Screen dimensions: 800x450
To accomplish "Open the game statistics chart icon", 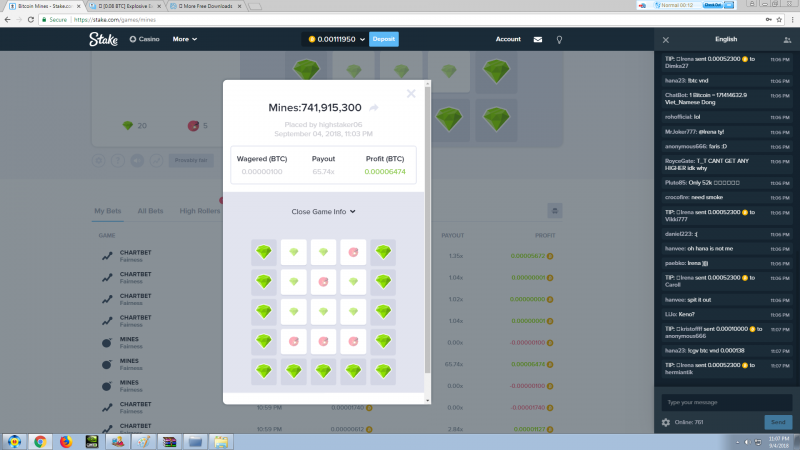I will [157, 160].
